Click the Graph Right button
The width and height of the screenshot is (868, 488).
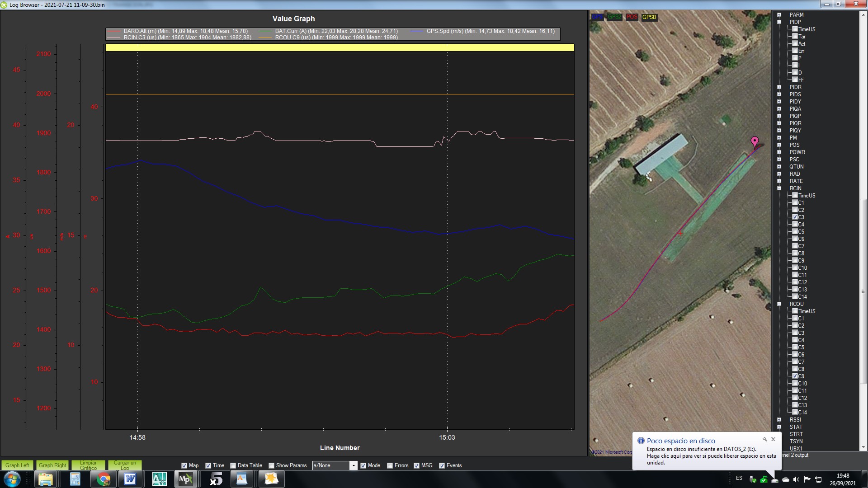(52, 465)
